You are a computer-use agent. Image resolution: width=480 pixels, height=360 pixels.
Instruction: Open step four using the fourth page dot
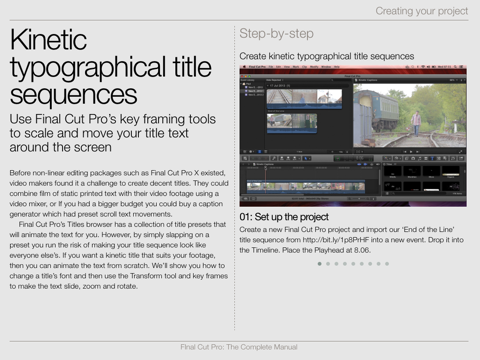345,264
